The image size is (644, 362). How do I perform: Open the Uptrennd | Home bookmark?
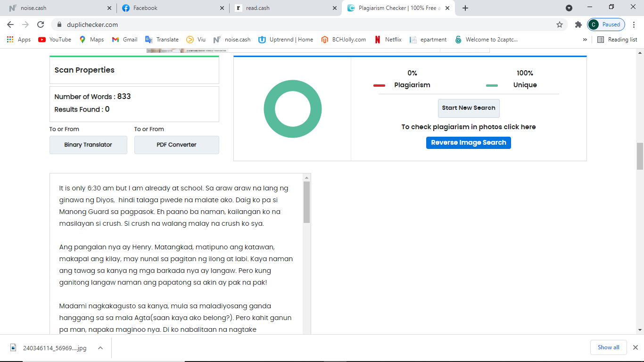286,40
